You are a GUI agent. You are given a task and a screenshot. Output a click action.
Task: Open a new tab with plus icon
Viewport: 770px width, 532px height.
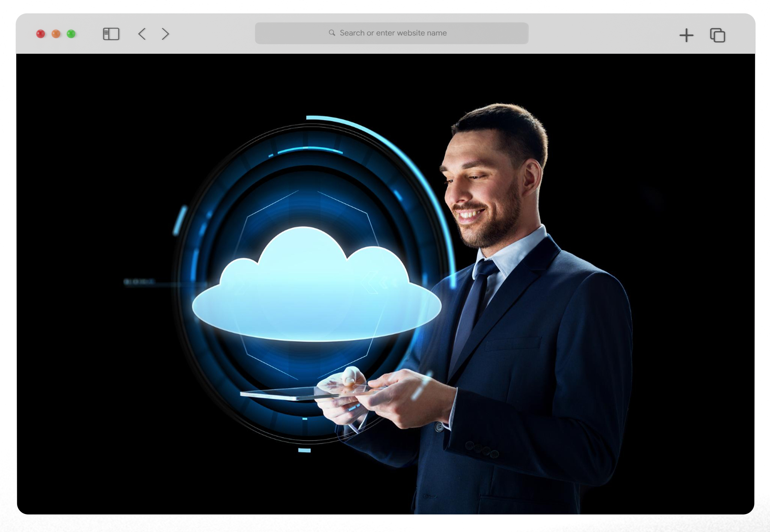click(686, 35)
